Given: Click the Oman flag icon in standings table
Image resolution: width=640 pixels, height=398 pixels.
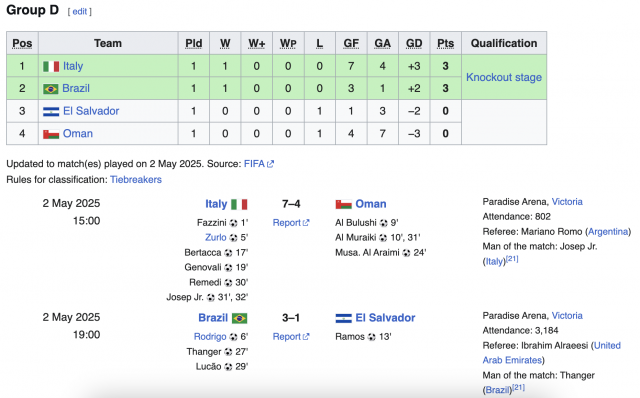Looking at the screenshot, I should 51,133.
